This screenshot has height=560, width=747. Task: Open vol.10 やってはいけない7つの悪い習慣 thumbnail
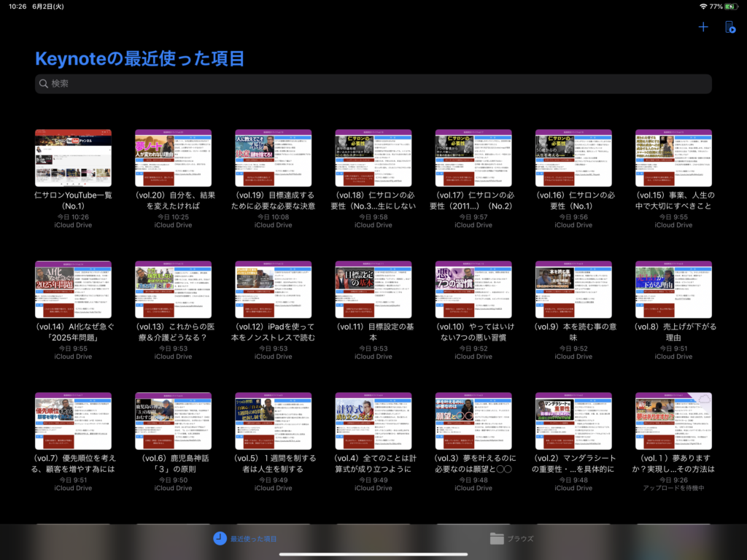[473, 289]
